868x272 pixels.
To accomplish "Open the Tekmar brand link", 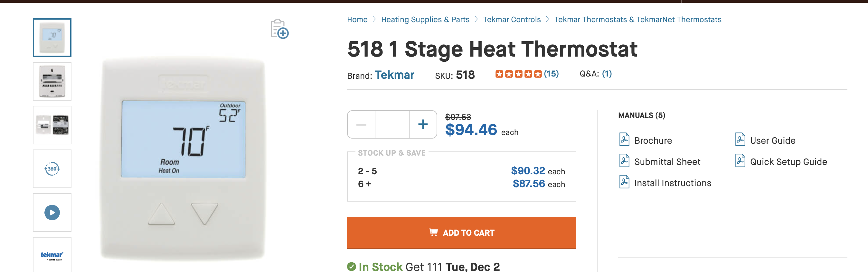I will pyautogui.click(x=394, y=75).
